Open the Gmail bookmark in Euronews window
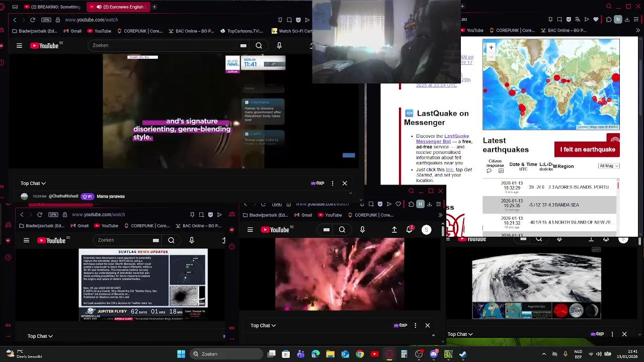This screenshot has width=644, height=362. 72,31
